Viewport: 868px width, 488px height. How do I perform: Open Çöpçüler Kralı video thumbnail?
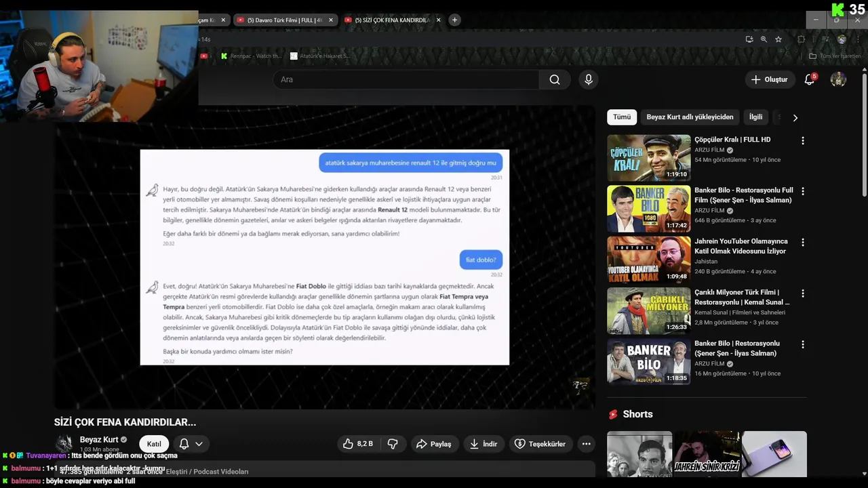[x=648, y=158]
